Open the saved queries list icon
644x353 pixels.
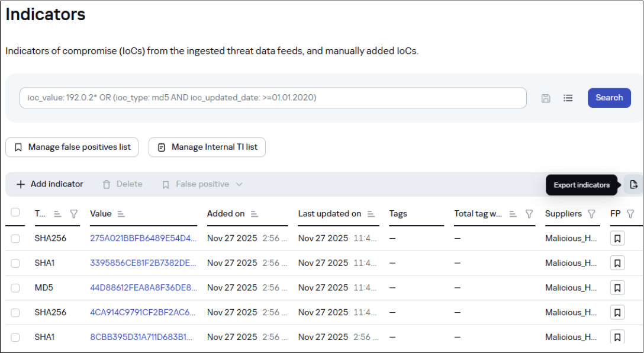tap(568, 98)
